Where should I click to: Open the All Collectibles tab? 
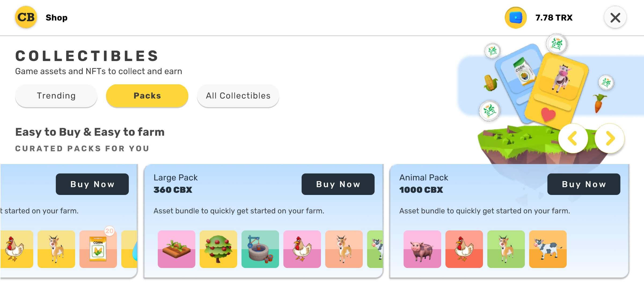tap(238, 96)
